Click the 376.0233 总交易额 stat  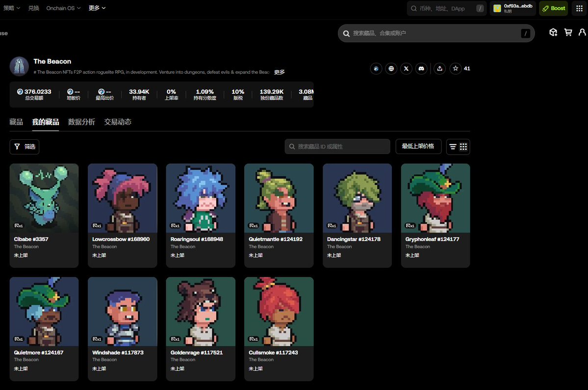tap(34, 95)
